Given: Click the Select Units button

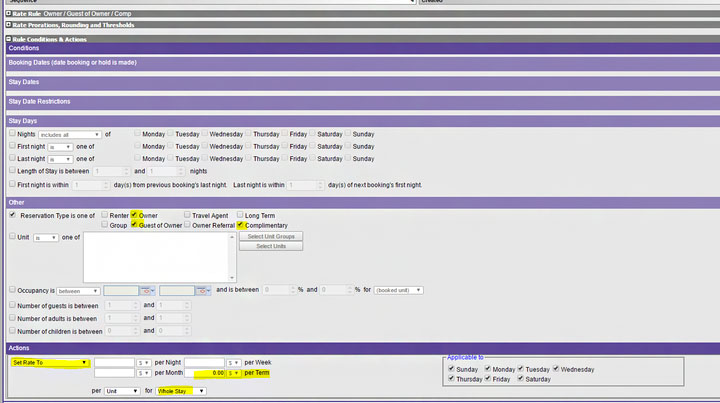Looking at the screenshot, I should [271, 246].
